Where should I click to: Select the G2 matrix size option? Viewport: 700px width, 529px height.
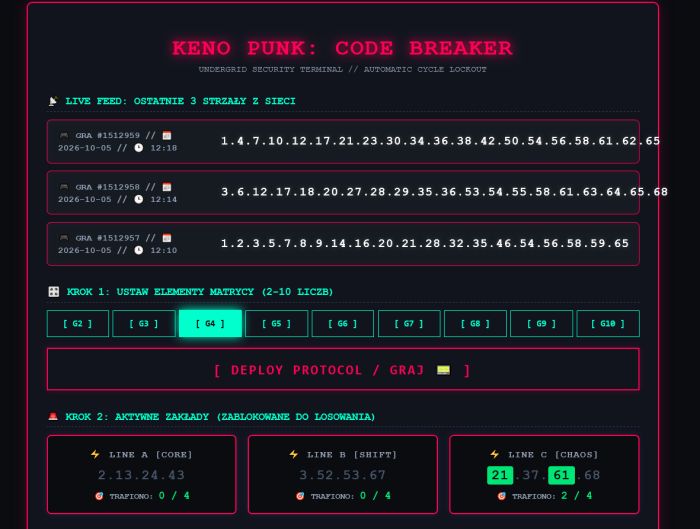(x=78, y=324)
